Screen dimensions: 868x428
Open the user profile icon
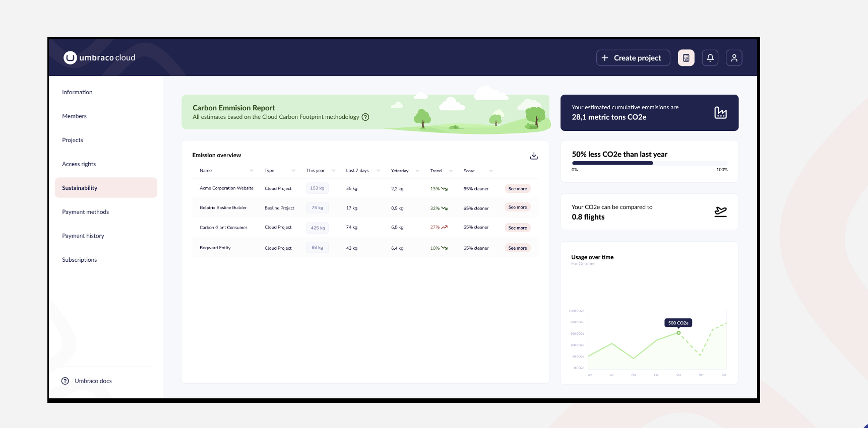tap(734, 58)
